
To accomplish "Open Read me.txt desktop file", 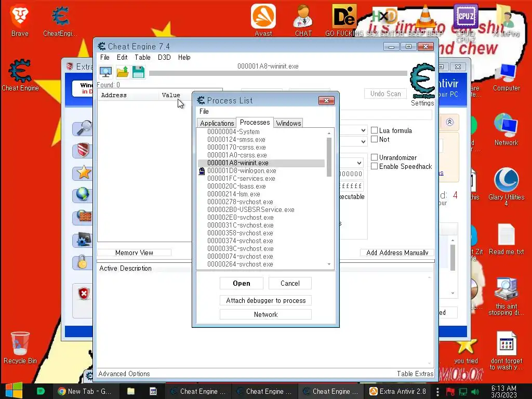I will click(506, 239).
